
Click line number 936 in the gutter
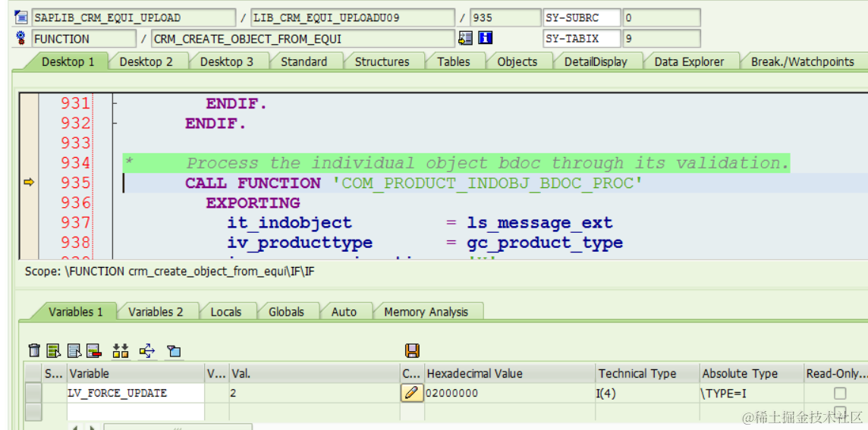[75, 203]
